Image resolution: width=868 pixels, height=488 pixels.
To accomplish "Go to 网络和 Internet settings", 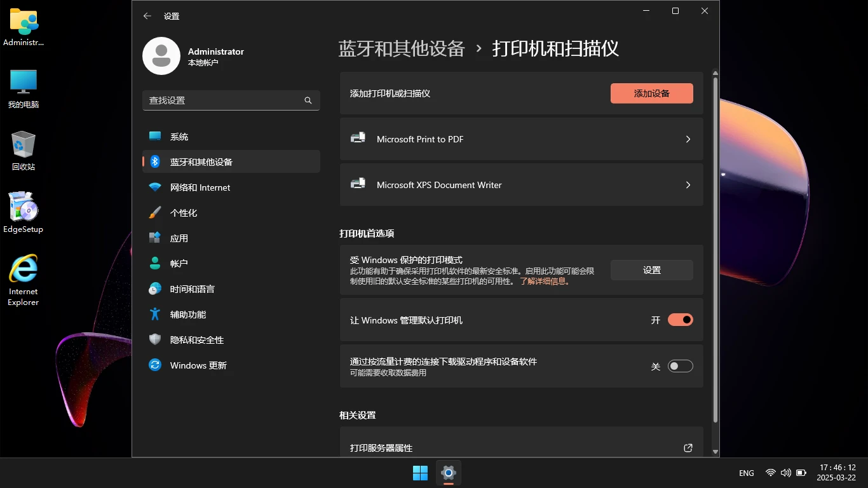I will (x=231, y=187).
